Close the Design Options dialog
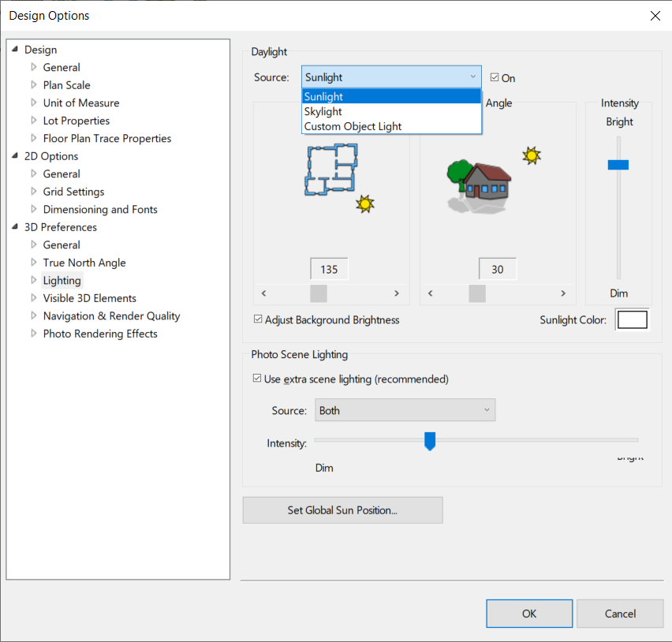This screenshot has width=672, height=642. pos(655,16)
